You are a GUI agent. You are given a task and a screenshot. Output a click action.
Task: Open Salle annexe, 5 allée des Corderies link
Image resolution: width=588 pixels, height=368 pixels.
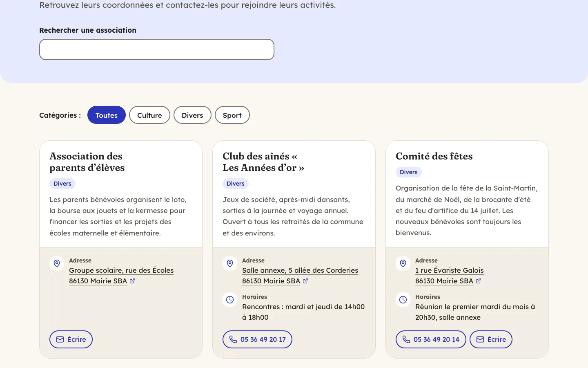click(x=300, y=276)
